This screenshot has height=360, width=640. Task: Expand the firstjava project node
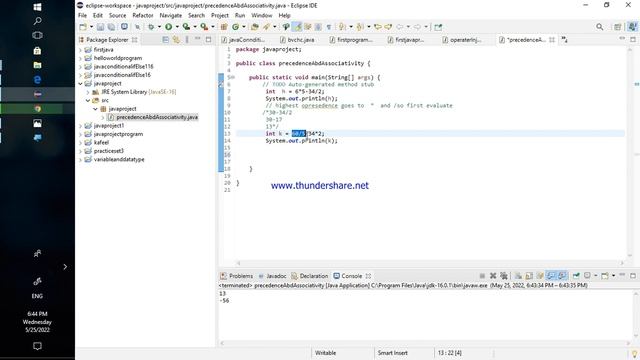(80, 50)
